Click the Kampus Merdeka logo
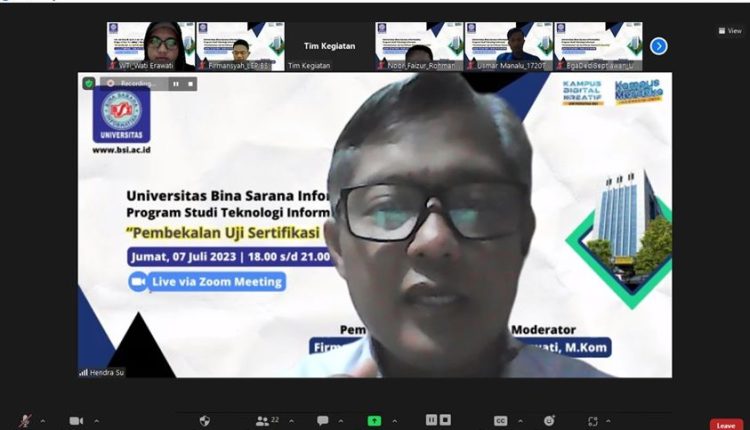 point(639,92)
